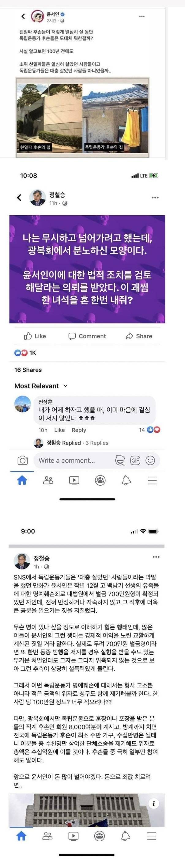View the 16 Shares list
Image resolution: width=185 pixels, height=868 pixels.
[x=28, y=370]
